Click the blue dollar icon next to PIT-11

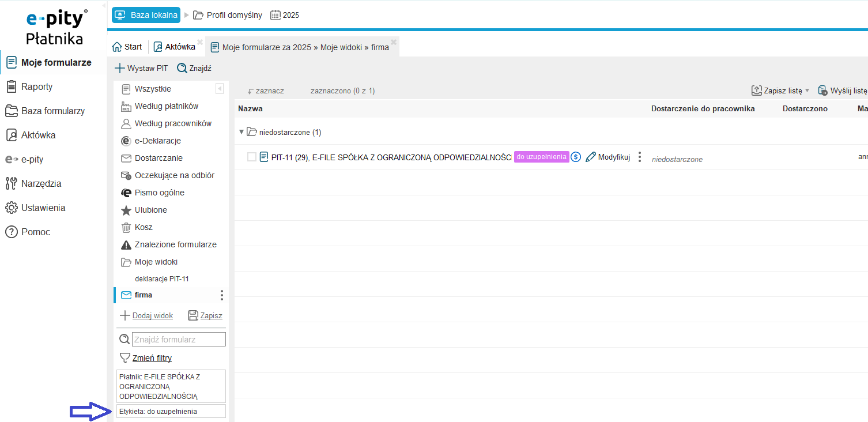pyautogui.click(x=575, y=157)
